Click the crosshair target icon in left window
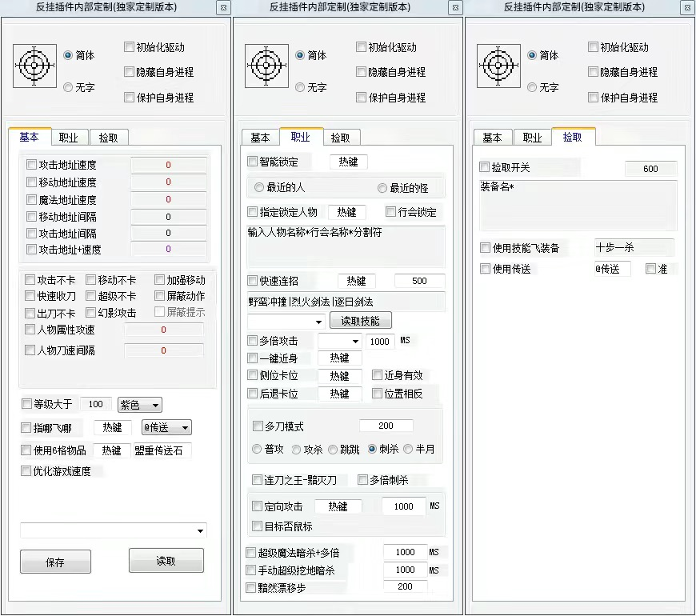Image resolution: width=696 pixels, height=616 pixels. pos(34,66)
